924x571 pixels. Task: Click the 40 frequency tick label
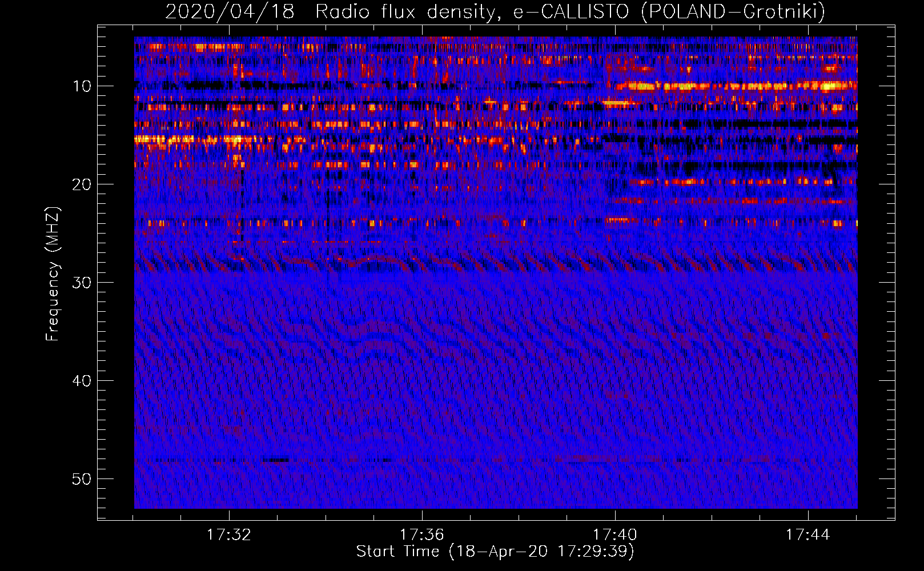click(x=82, y=381)
